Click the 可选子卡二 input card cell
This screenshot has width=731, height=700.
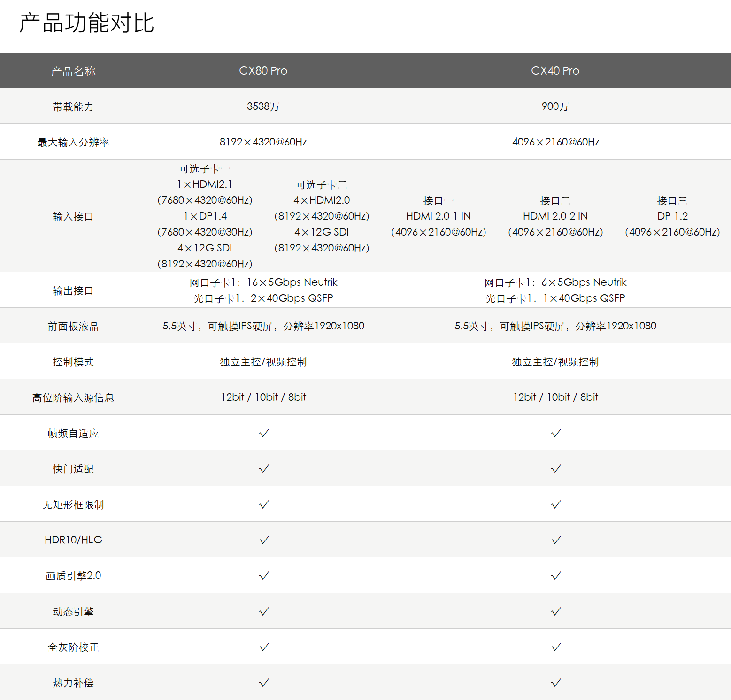pyautogui.click(x=322, y=216)
